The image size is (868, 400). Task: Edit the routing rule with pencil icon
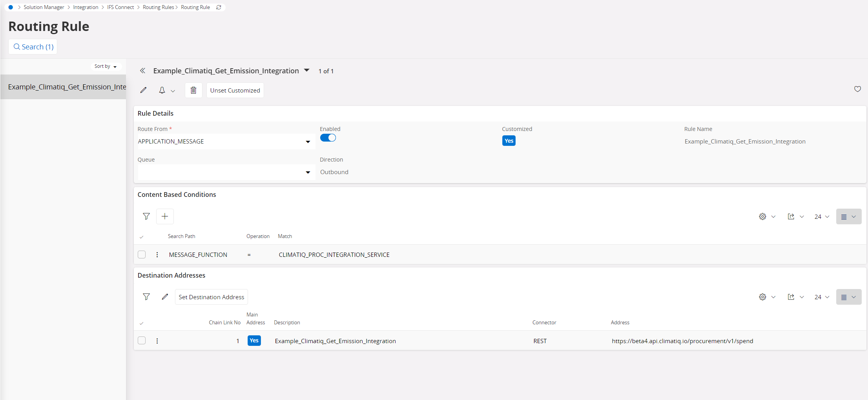pyautogui.click(x=144, y=90)
